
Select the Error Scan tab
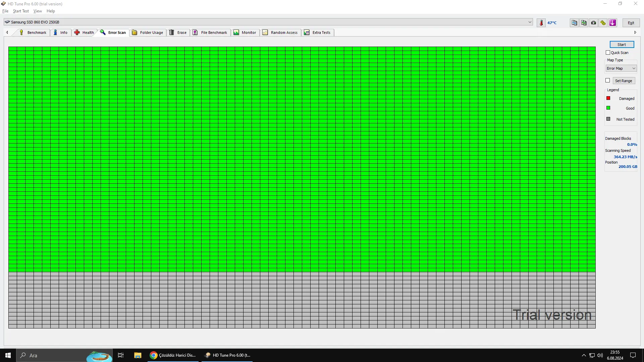tap(113, 33)
